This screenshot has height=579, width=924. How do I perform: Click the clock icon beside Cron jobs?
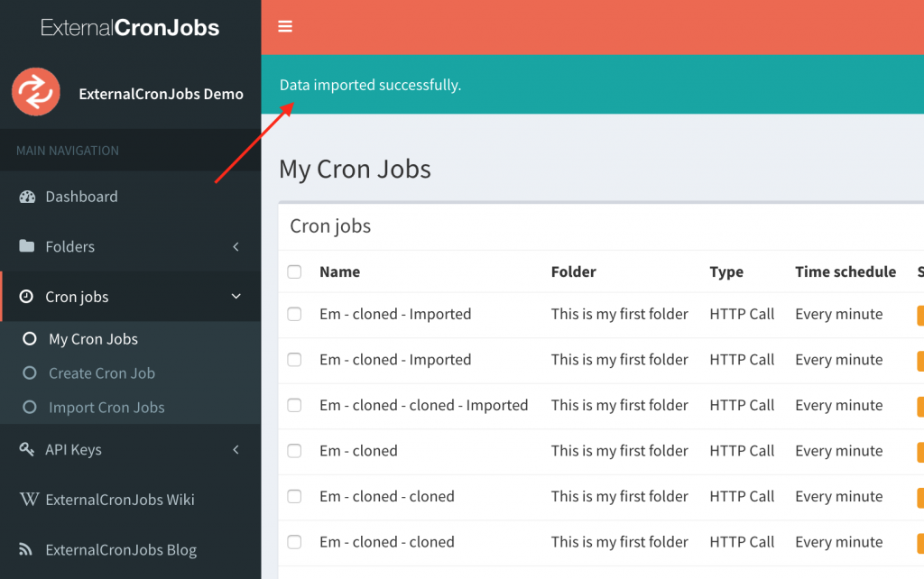26,297
